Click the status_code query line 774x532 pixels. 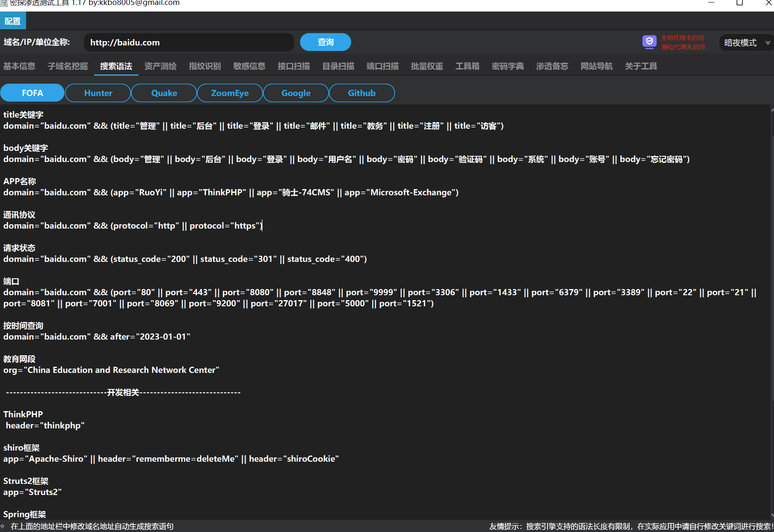point(185,259)
